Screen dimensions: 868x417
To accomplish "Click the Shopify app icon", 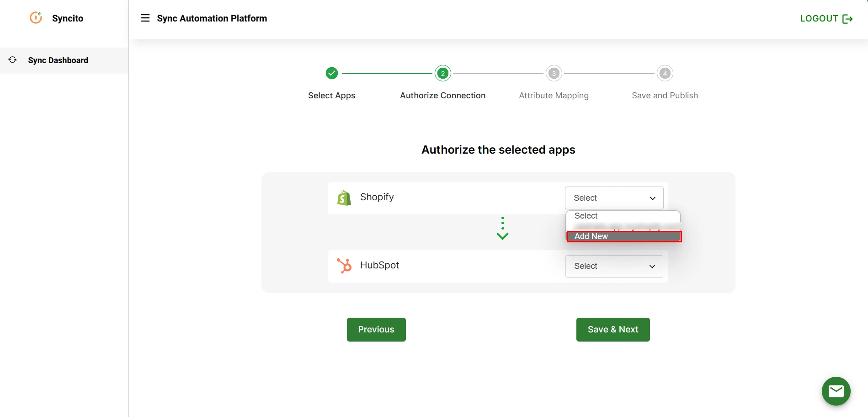I will click(344, 198).
